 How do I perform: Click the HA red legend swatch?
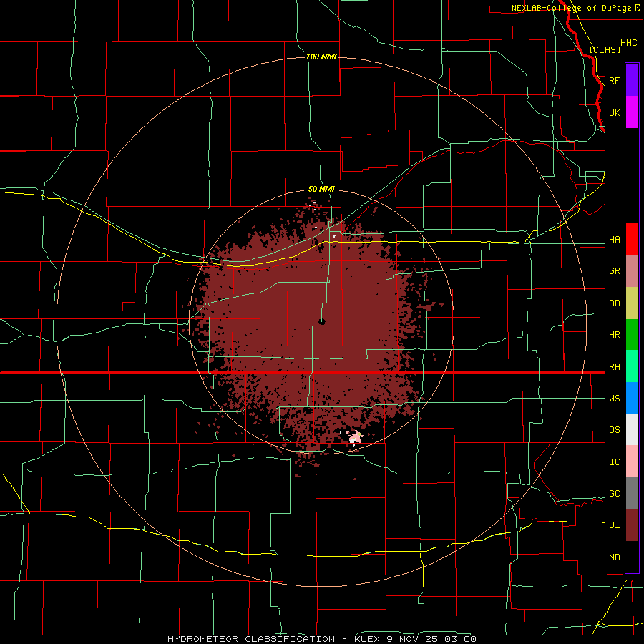point(632,239)
